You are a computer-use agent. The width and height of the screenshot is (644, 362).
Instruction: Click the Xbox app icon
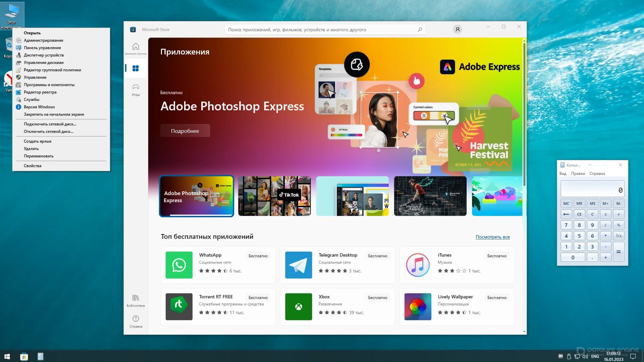pyautogui.click(x=298, y=306)
